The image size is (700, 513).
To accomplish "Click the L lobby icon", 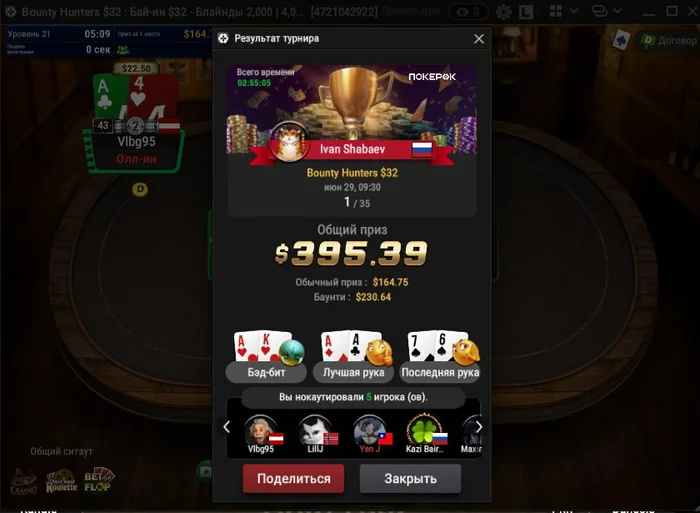I will pyautogui.click(x=526, y=12).
